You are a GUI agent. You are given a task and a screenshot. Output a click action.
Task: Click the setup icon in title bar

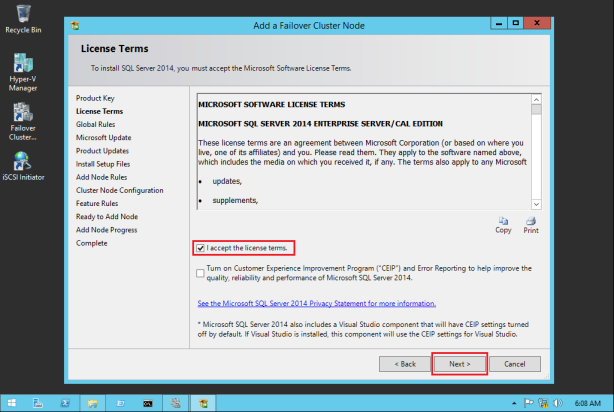coord(75,26)
